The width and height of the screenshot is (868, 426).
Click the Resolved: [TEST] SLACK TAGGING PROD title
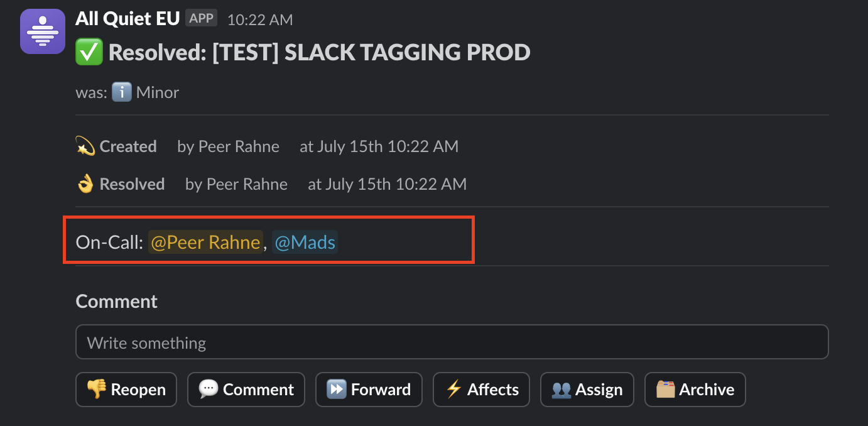pyautogui.click(x=320, y=52)
